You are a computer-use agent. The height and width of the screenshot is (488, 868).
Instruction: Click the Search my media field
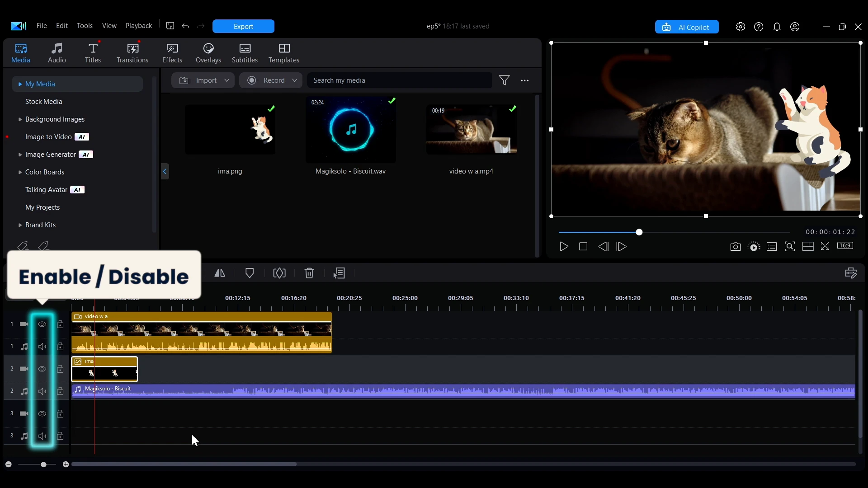pyautogui.click(x=399, y=80)
